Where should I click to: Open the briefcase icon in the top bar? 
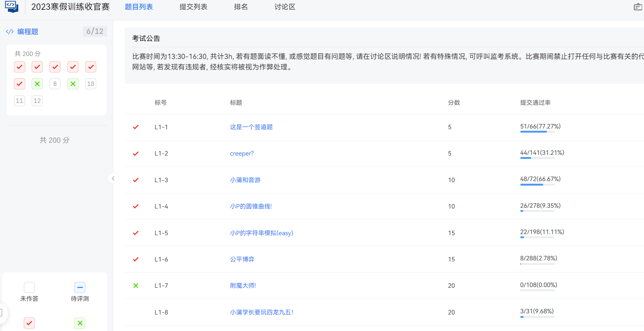click(638, 7)
